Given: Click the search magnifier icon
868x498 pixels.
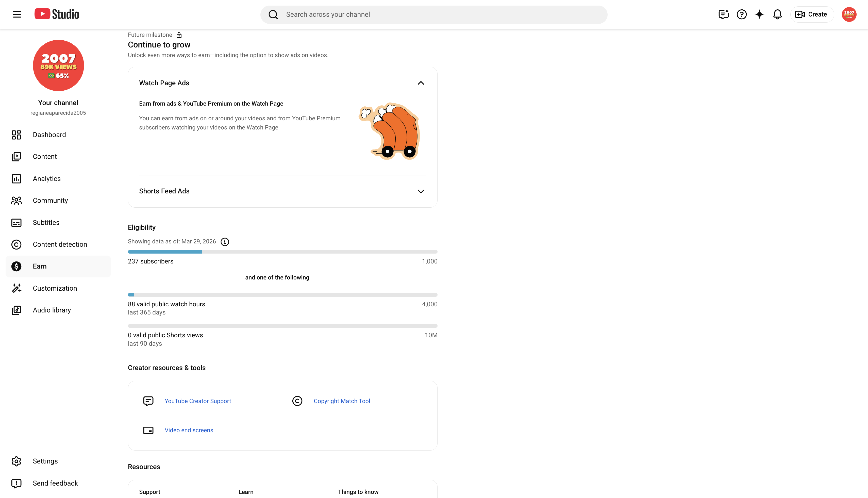Looking at the screenshot, I should (273, 14).
